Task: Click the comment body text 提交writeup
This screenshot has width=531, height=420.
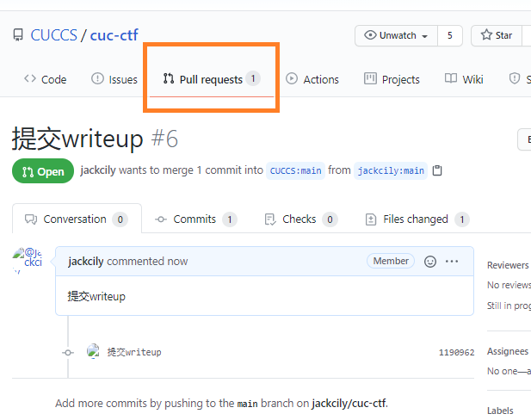Action: tap(96, 296)
